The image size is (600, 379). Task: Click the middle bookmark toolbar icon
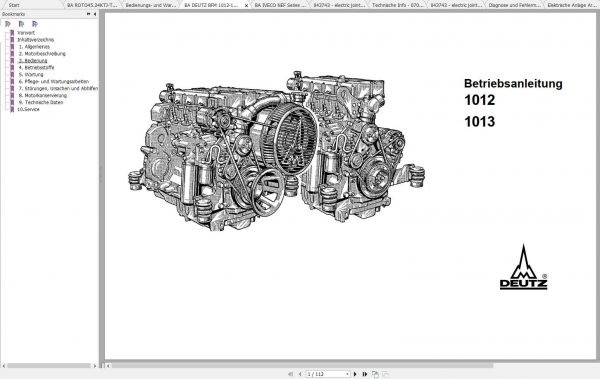click(21, 24)
